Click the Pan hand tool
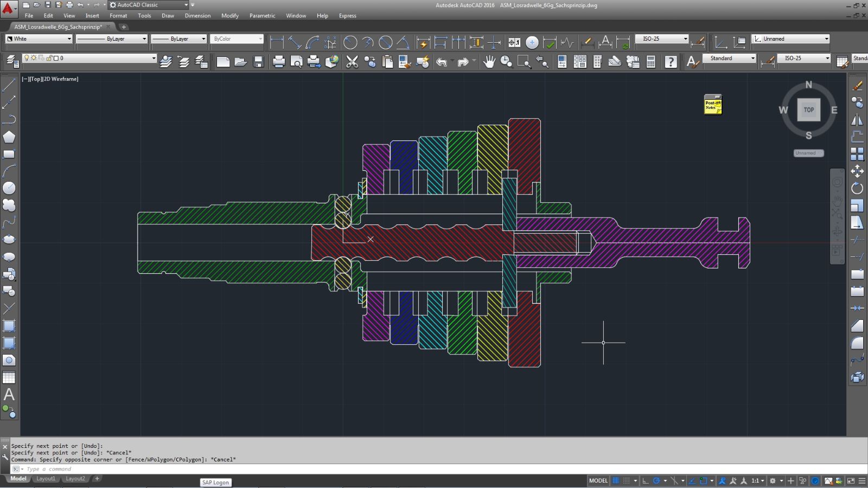Screen dimensions: 868x488 pyautogui.click(x=489, y=62)
